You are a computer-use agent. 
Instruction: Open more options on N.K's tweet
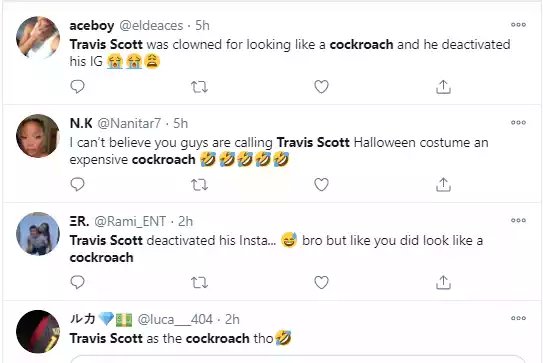point(518,123)
